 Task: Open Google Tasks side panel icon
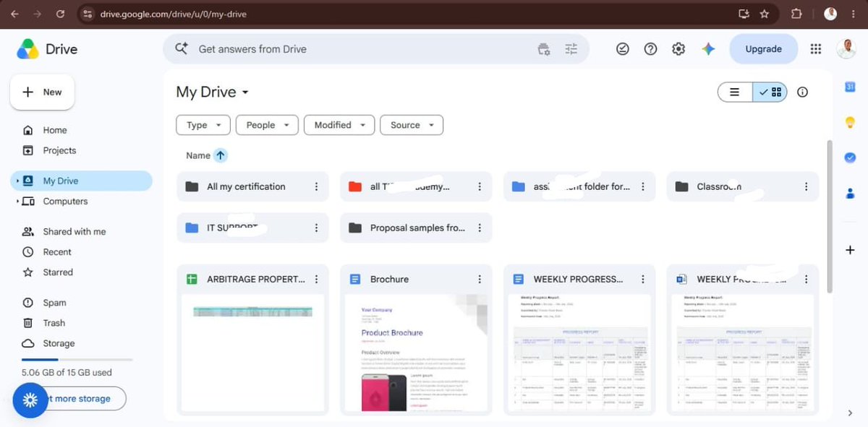pos(850,157)
